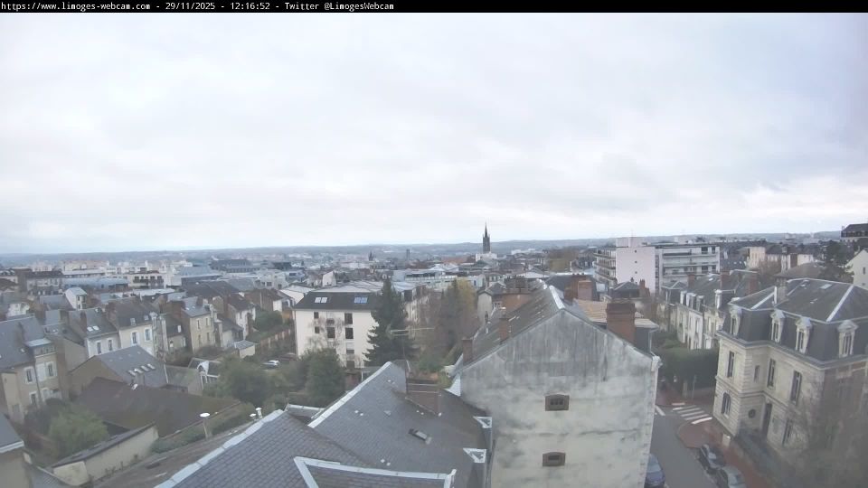
Task: Click the pedestrian crosswalk on the street
Action: click(692, 414)
